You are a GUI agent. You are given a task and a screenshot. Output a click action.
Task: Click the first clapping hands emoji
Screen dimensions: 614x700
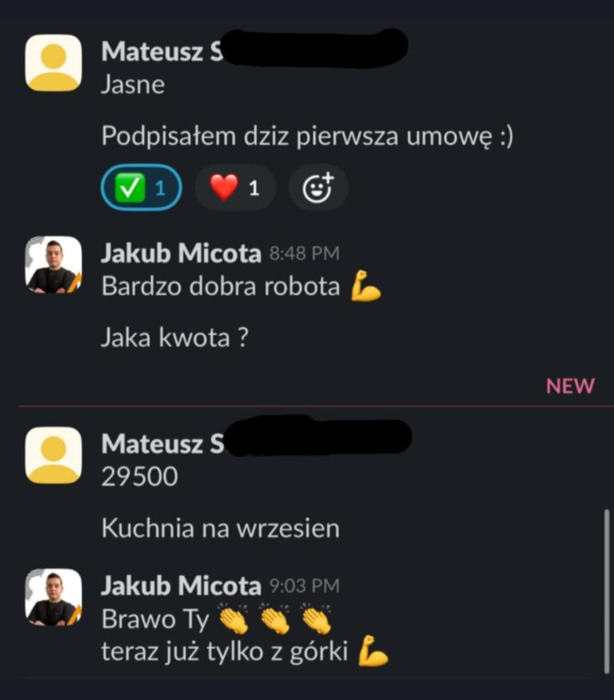click(x=233, y=618)
